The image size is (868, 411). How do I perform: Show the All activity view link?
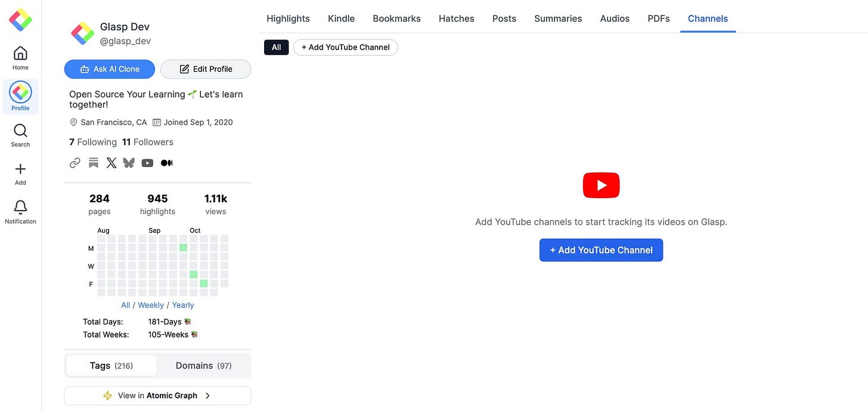coord(125,305)
